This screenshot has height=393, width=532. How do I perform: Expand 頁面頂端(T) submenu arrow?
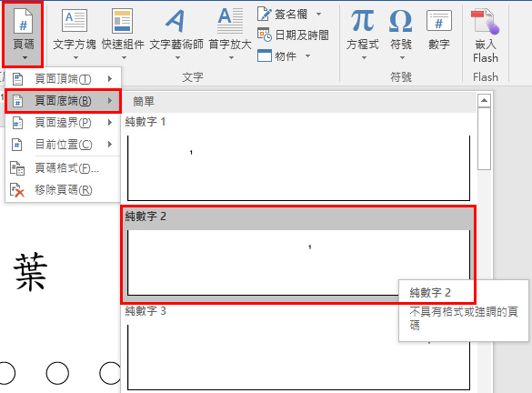point(110,79)
